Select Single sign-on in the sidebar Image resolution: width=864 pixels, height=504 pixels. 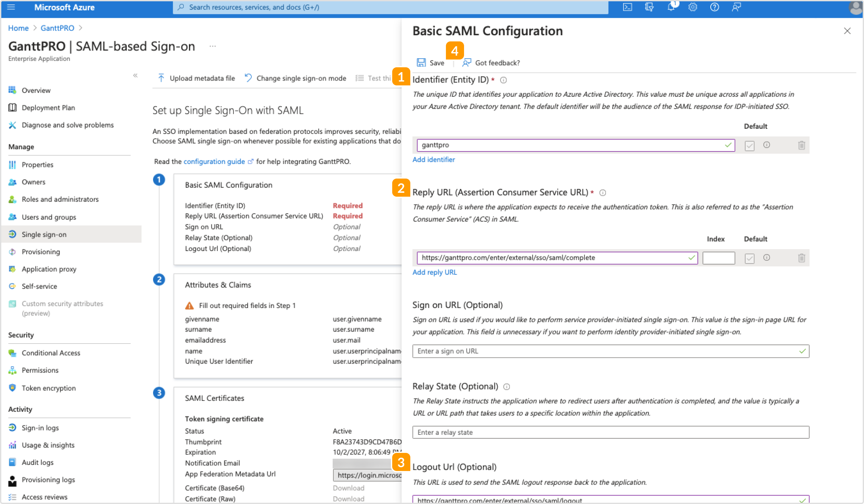tap(71, 235)
